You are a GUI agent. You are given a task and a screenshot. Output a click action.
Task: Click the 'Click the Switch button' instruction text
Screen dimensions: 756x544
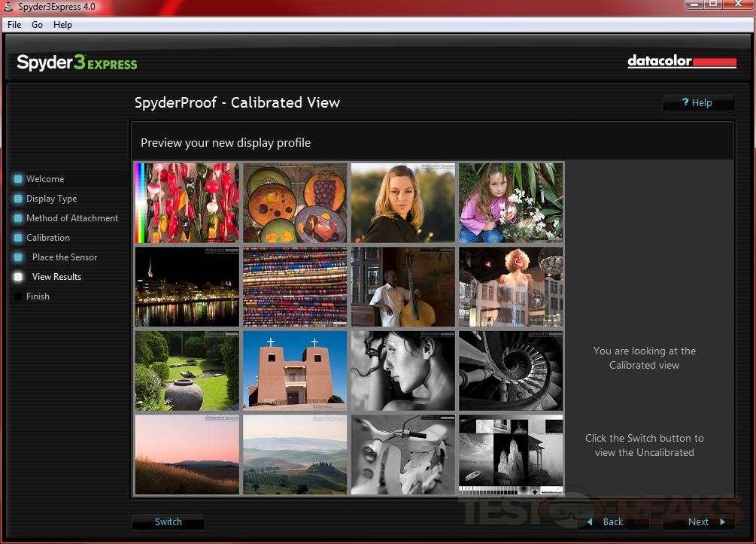pyautogui.click(x=645, y=445)
